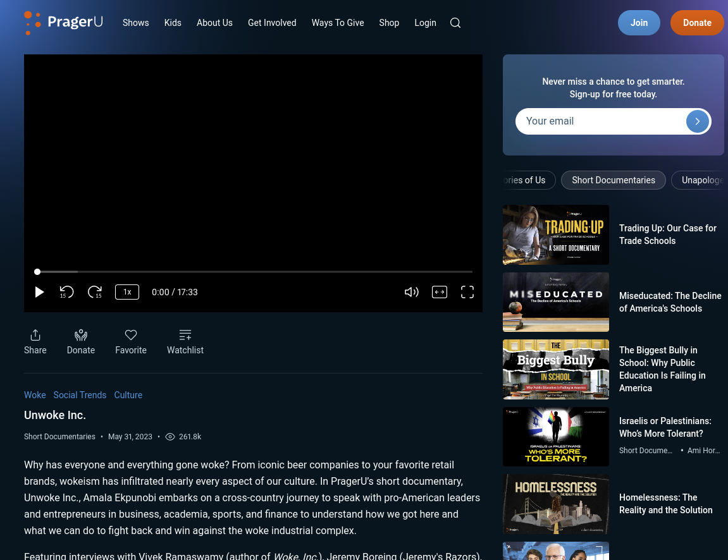Open the Ways To Give menu

(x=338, y=23)
